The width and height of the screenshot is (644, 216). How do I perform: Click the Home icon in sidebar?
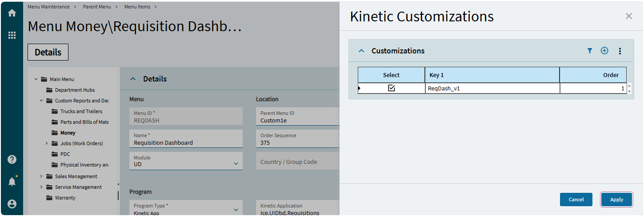[x=12, y=13]
